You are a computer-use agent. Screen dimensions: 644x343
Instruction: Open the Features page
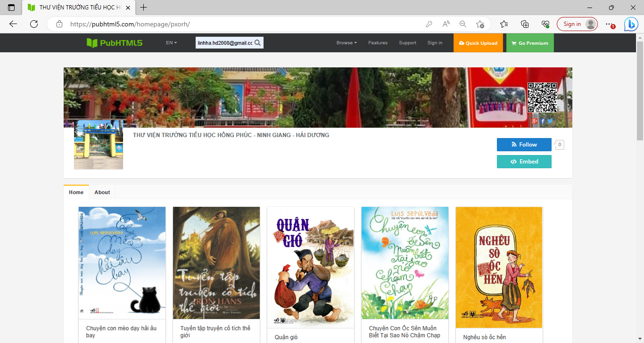[x=378, y=43]
